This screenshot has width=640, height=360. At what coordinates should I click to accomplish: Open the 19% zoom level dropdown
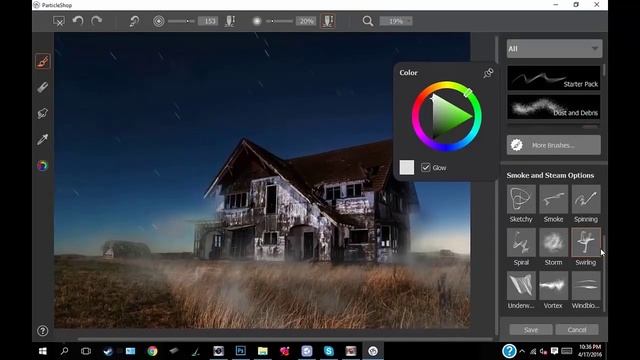[396, 21]
